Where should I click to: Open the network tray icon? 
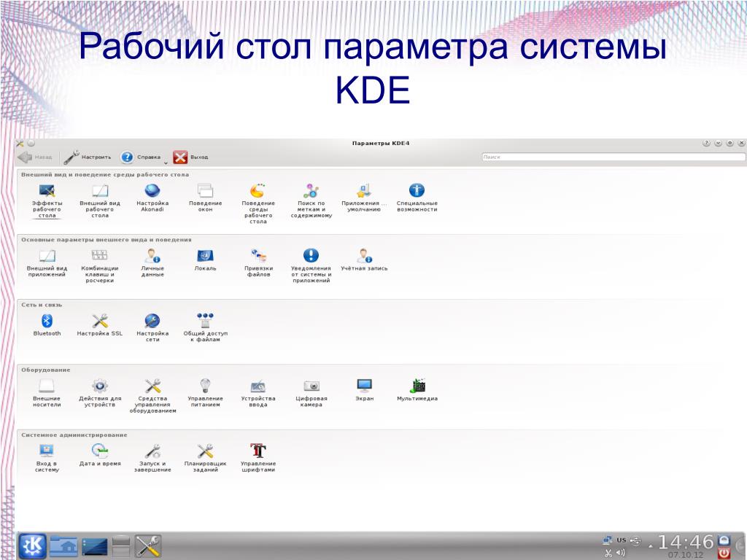[x=608, y=540]
